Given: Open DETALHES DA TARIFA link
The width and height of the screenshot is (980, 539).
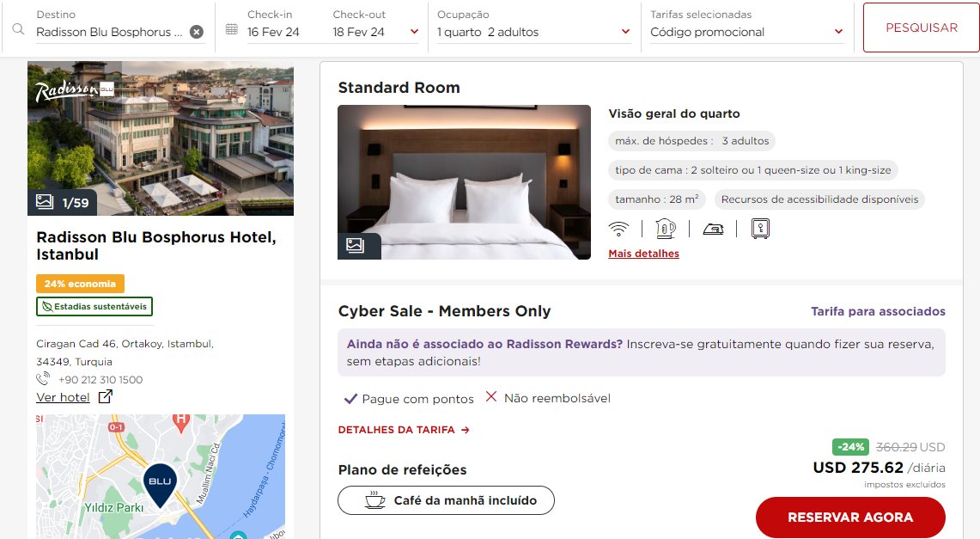Looking at the screenshot, I should tap(404, 430).
